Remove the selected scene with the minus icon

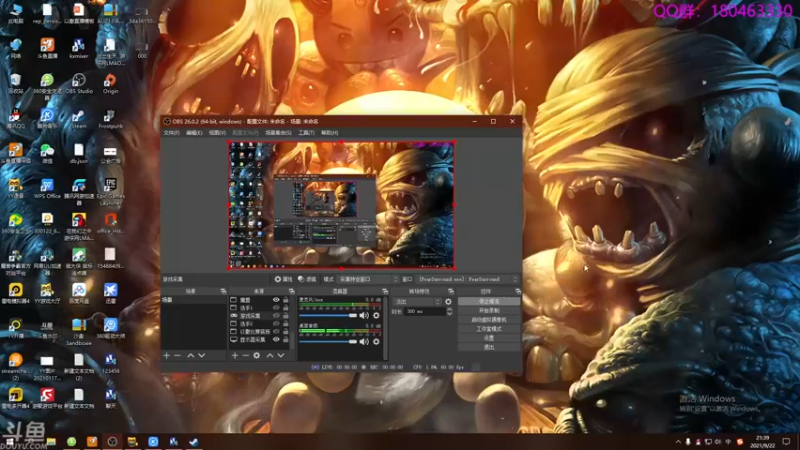pyautogui.click(x=178, y=355)
